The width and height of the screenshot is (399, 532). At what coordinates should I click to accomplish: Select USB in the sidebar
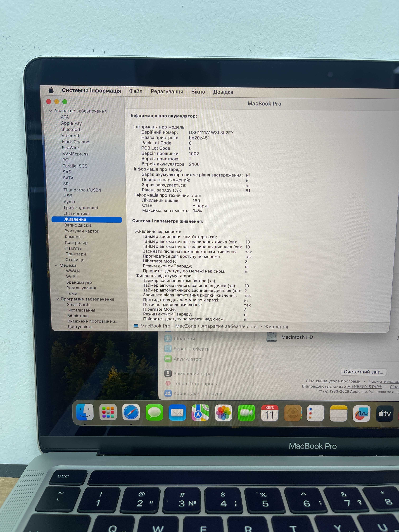click(68, 196)
